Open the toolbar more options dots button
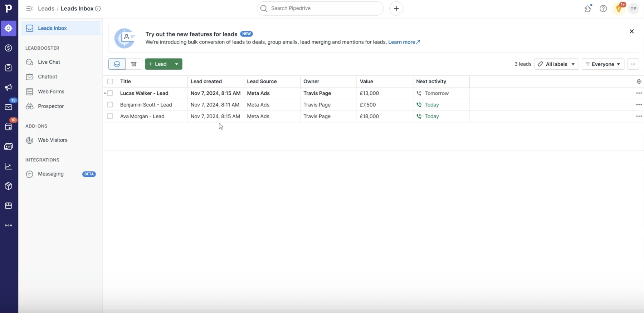 [x=633, y=64]
